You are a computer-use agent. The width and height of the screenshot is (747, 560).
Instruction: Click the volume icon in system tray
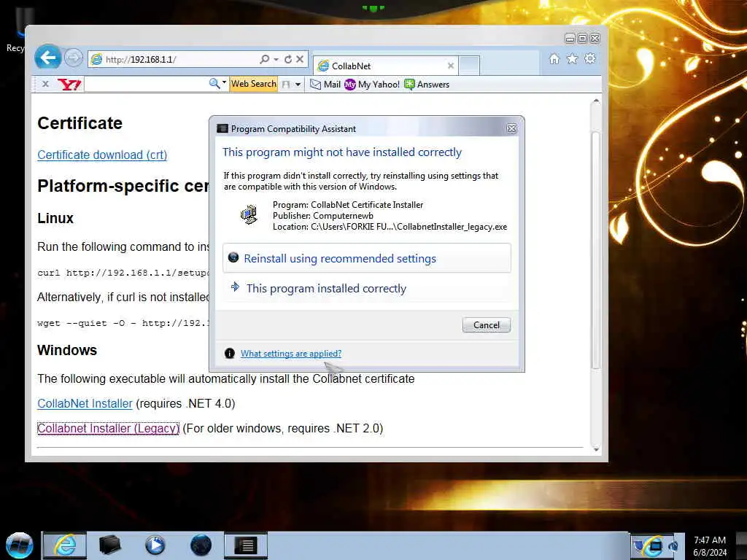point(673,545)
